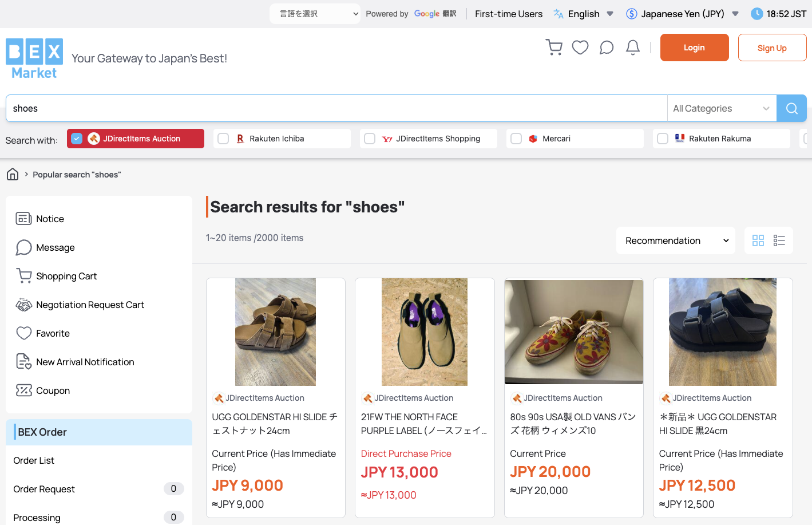
Task: Click Popular search "shoes" breadcrumb
Action: 77,175
